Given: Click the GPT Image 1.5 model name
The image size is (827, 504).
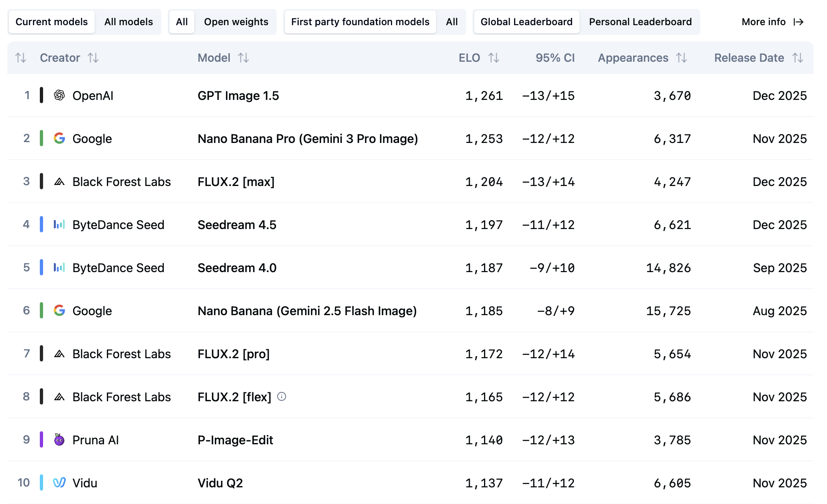Looking at the screenshot, I should (x=238, y=96).
